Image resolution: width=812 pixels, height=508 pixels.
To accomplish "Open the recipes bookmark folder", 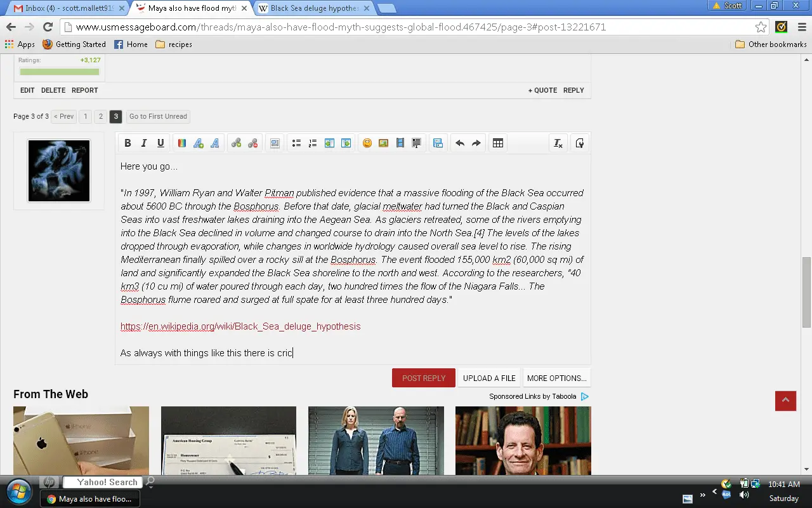I will [x=174, y=44].
